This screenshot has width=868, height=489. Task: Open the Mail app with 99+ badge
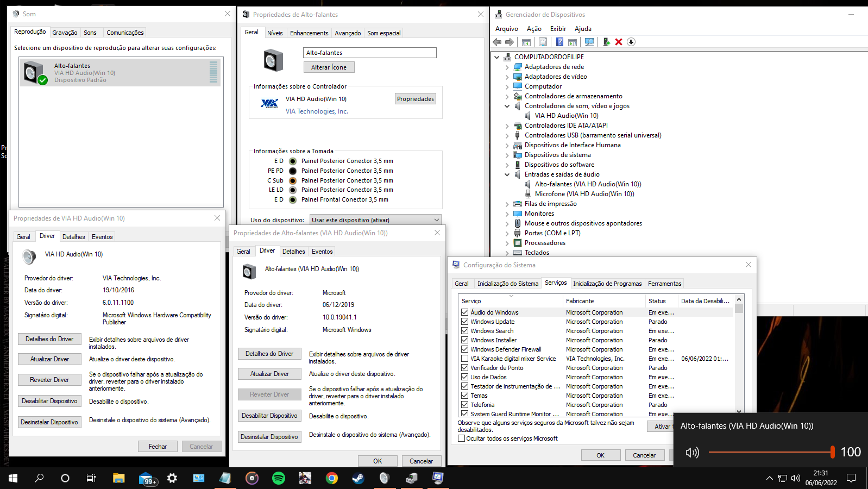tap(147, 478)
